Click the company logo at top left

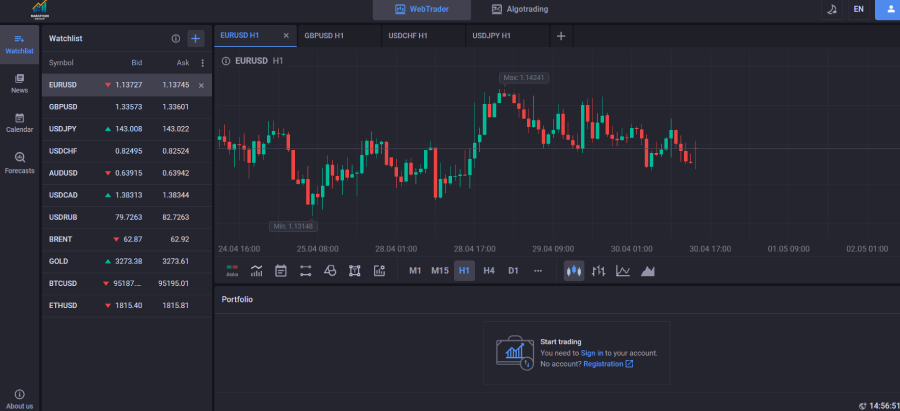click(40, 8)
